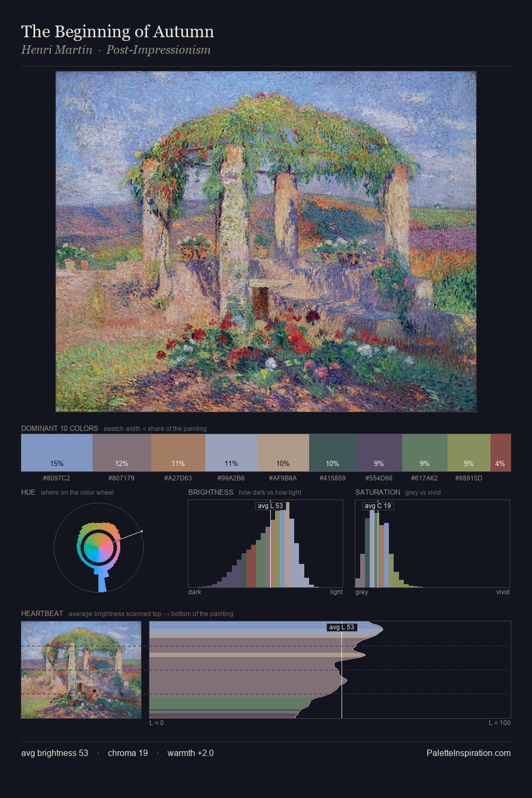
Task: Click the warmth +2.0 footer text
Action: coord(190,753)
